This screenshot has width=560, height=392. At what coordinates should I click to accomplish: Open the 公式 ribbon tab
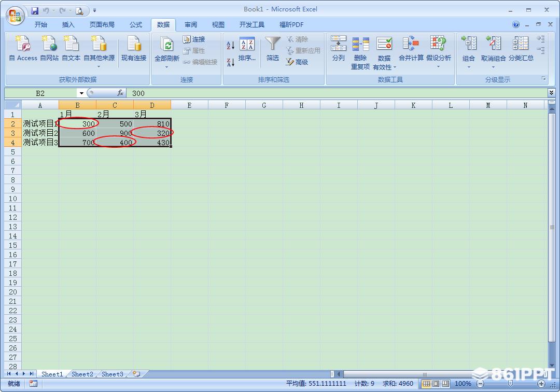click(x=136, y=25)
